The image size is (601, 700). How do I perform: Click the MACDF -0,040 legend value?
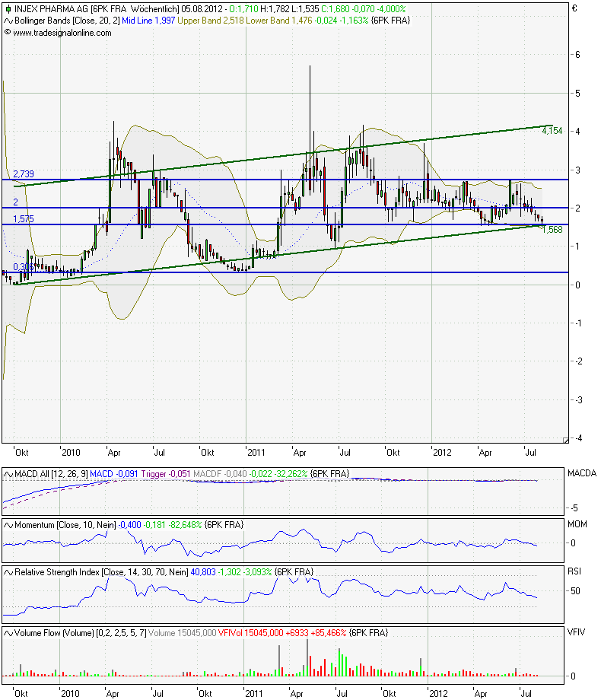tap(220, 474)
